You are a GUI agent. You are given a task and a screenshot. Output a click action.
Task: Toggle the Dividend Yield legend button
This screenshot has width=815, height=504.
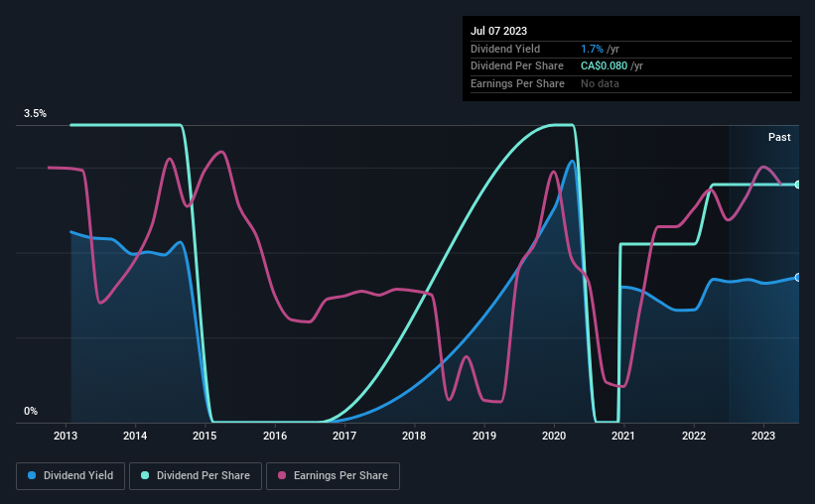[x=70, y=476]
